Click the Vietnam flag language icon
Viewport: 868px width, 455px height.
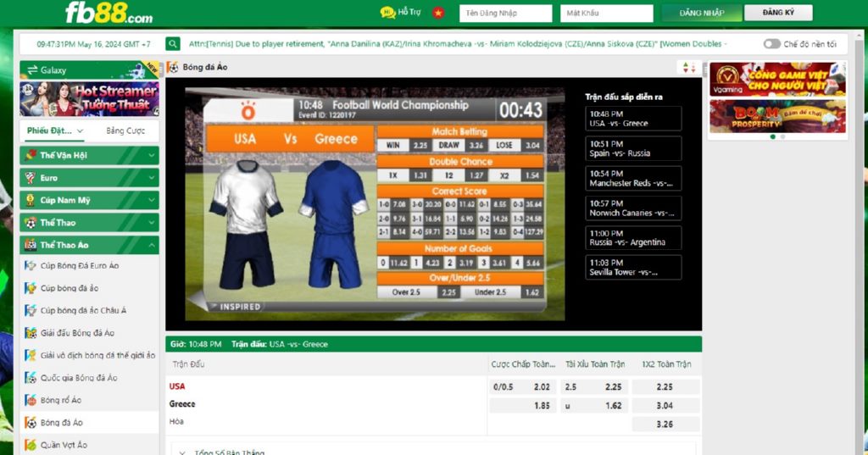tap(438, 13)
